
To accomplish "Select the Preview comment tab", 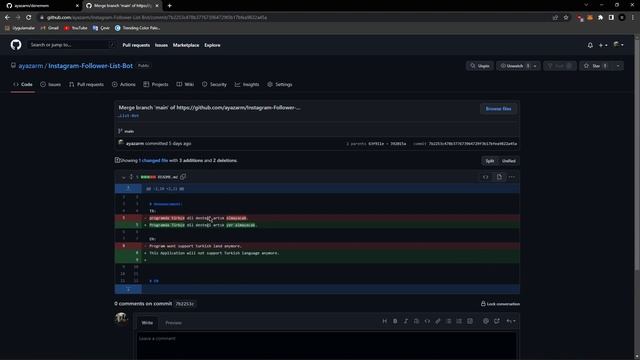I will (x=173, y=323).
